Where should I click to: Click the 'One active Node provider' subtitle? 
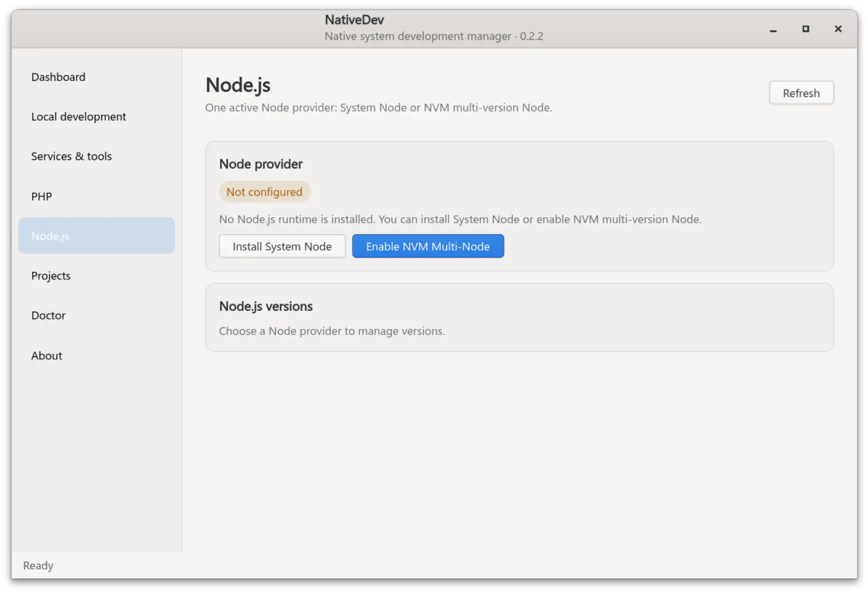click(379, 108)
